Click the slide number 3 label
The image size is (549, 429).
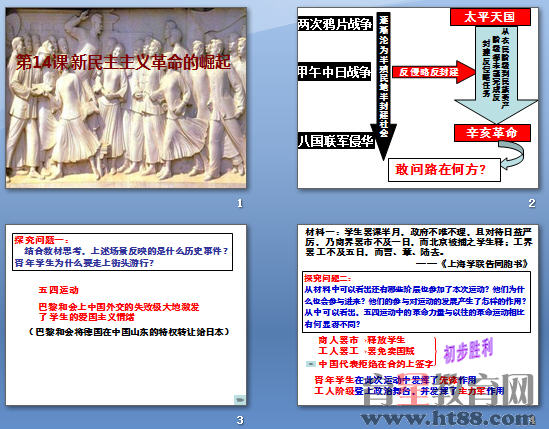[240, 420]
